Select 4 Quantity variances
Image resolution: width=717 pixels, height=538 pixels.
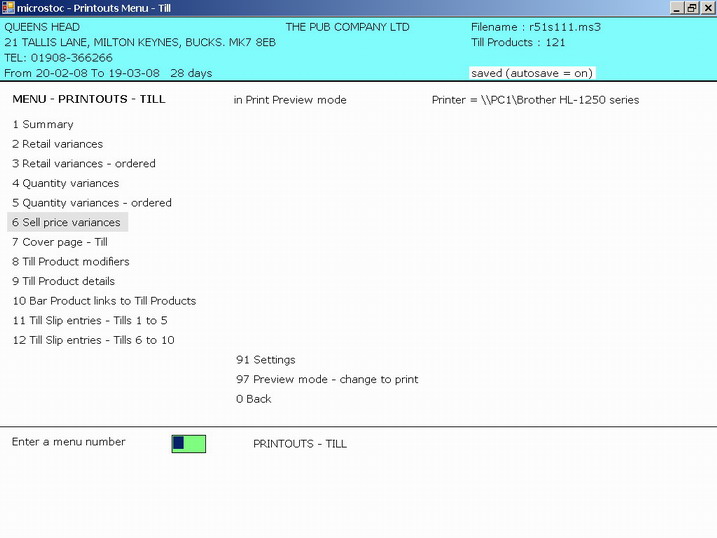coord(65,183)
